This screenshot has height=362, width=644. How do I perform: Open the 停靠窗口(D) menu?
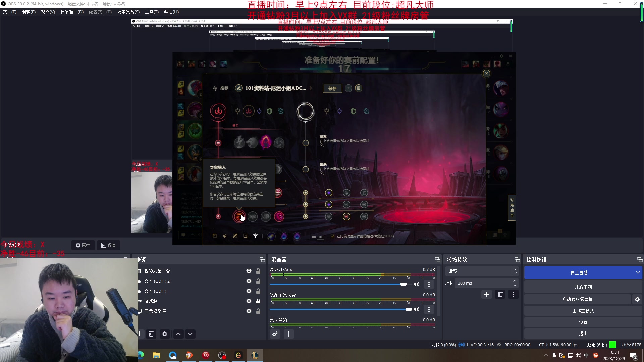click(x=72, y=12)
